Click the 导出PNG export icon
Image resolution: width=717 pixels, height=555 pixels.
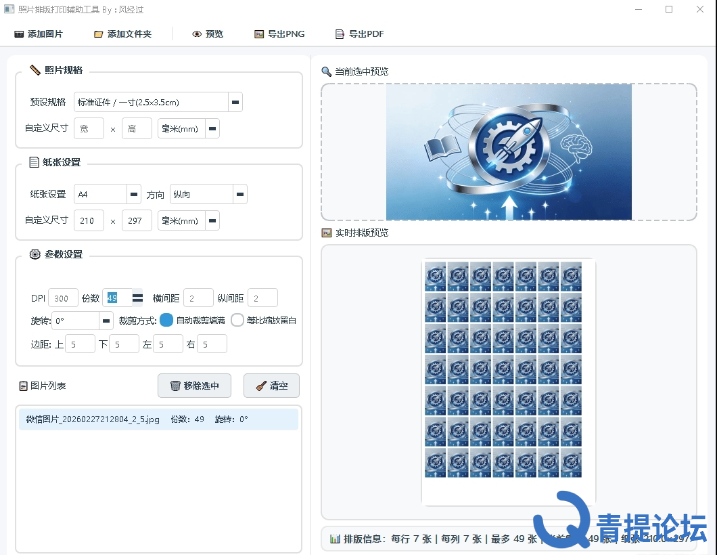[259, 34]
